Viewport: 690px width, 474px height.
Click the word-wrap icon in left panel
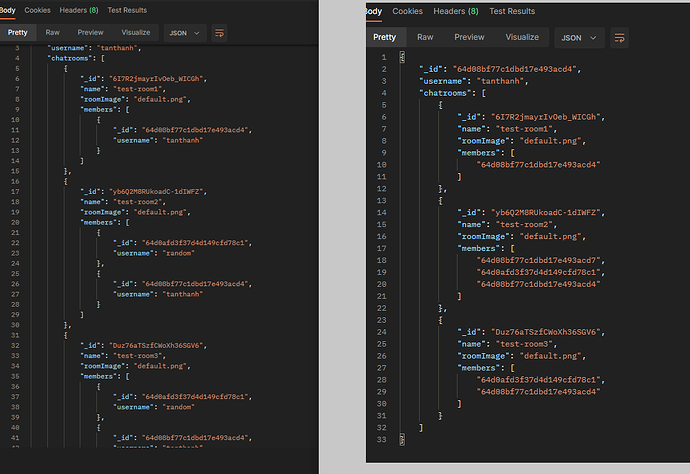(x=219, y=32)
